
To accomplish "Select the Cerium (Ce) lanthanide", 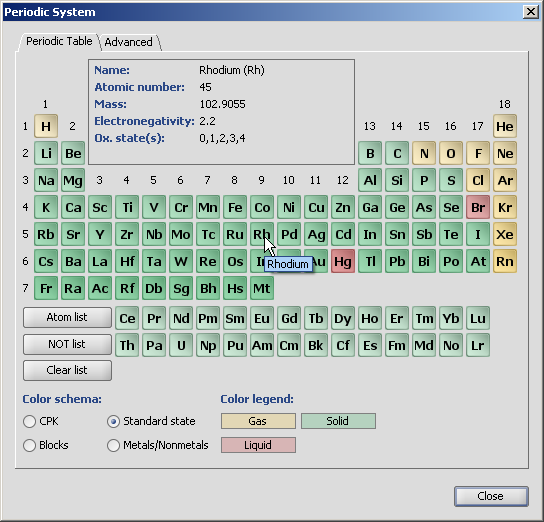I will click(x=127, y=318).
